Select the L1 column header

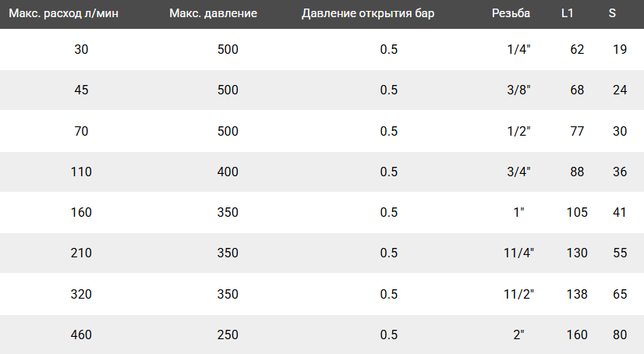pos(568,14)
